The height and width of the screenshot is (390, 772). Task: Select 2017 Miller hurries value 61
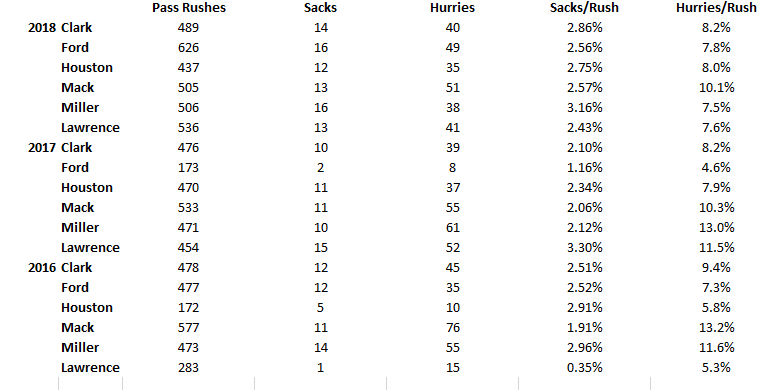(452, 228)
